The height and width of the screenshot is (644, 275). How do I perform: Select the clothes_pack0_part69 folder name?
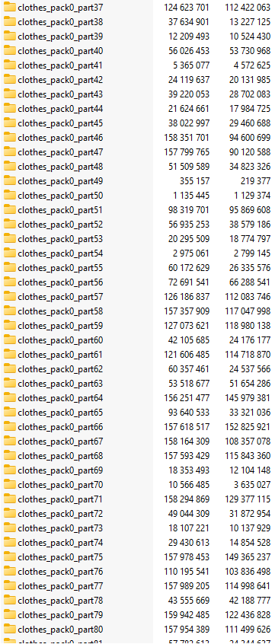tap(60, 470)
